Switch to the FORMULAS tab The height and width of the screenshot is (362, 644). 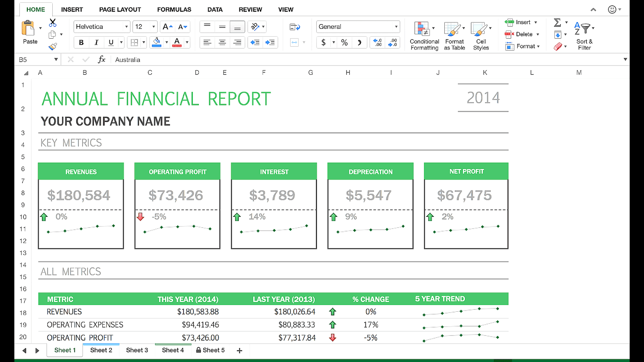[174, 10]
